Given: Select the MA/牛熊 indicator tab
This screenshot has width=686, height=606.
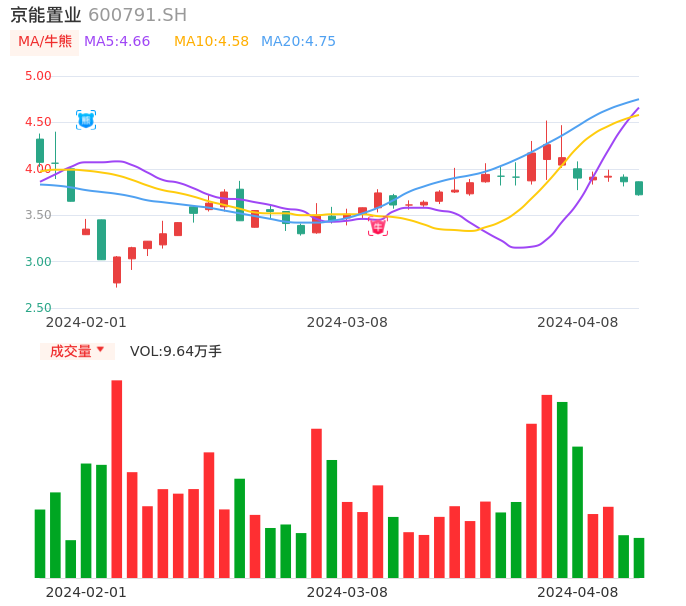Looking at the screenshot, I should coord(45,42).
